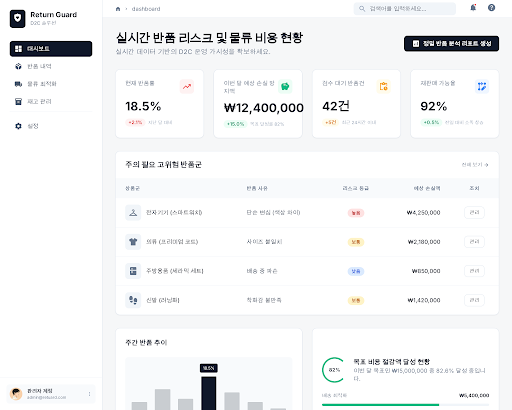The height and width of the screenshot is (410, 512).
Task: Click the ₩1,420,000 amount cell
Action: coord(424,300)
